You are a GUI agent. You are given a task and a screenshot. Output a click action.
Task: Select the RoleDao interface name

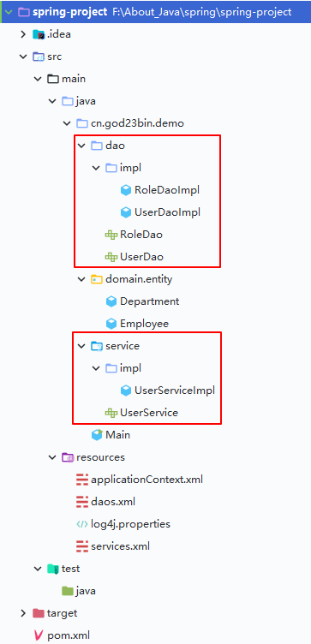point(141,235)
